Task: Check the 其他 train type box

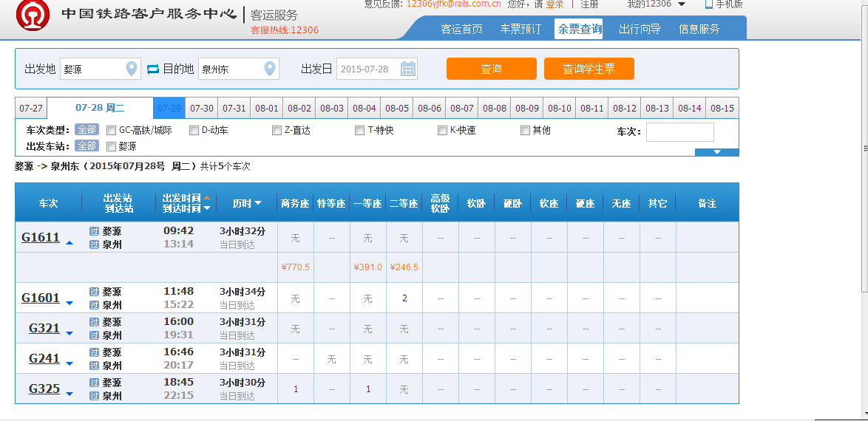Action: coord(526,131)
